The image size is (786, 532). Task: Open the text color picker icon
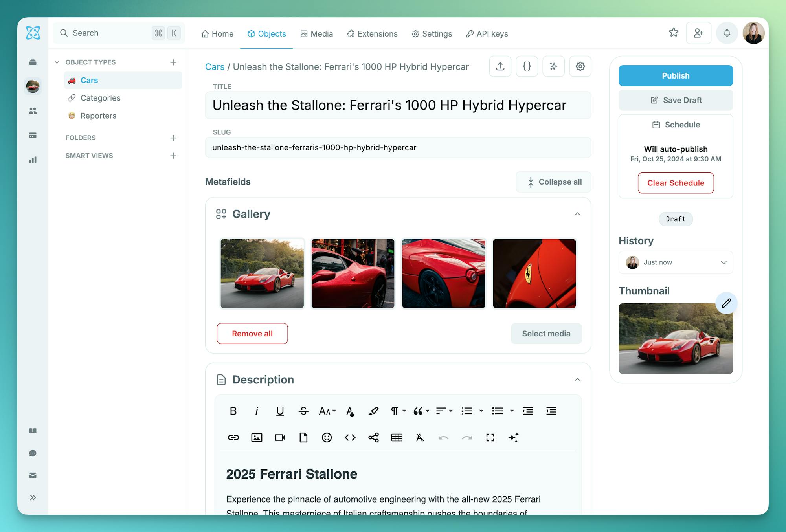350,411
